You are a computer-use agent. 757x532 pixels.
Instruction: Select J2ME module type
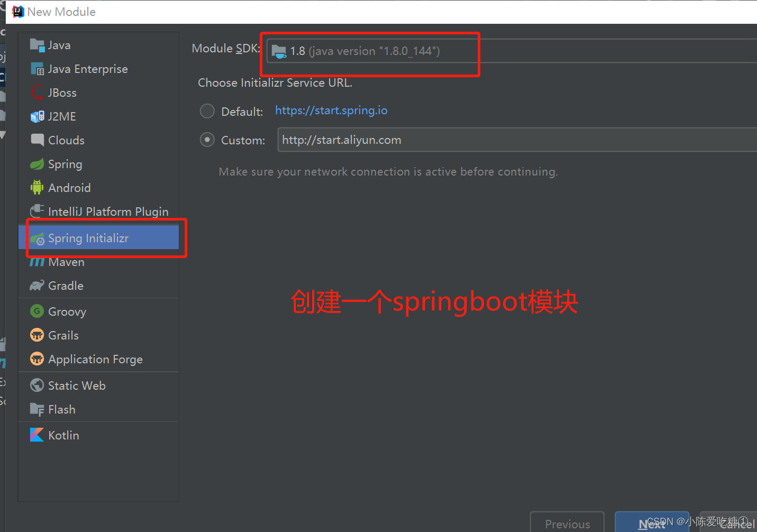(99, 117)
